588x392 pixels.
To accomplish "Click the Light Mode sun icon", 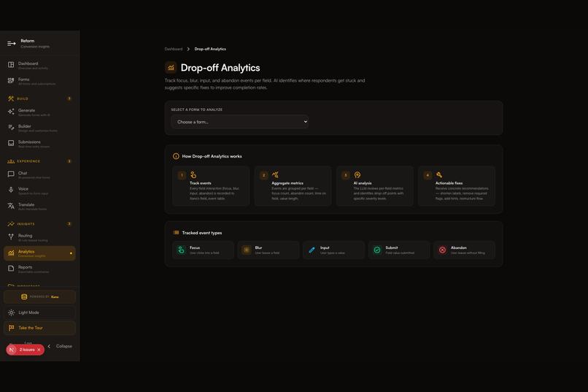I will [x=11, y=312].
